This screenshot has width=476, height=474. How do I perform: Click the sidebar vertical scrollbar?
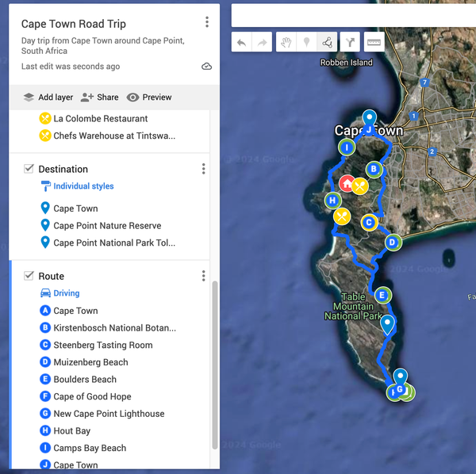(x=215, y=365)
